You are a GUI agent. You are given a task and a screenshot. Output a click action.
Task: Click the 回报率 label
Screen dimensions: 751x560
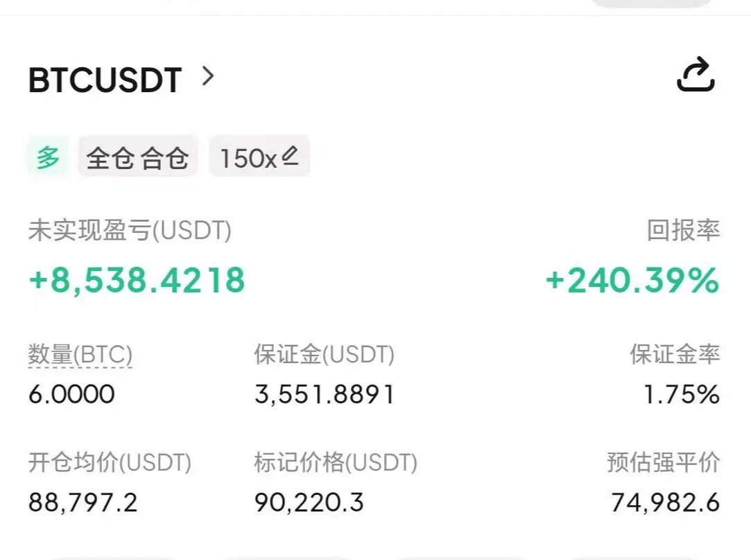tap(683, 231)
